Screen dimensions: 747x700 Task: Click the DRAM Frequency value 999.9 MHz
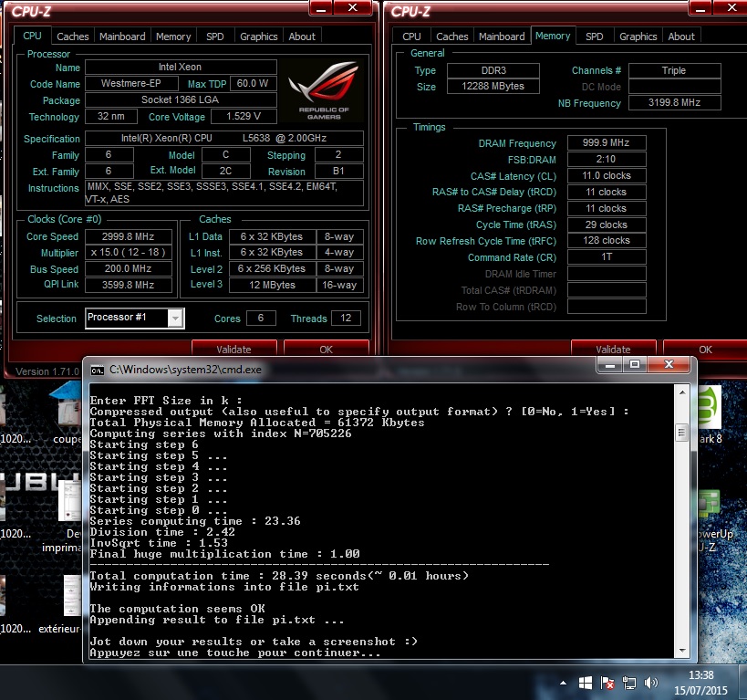(x=607, y=142)
